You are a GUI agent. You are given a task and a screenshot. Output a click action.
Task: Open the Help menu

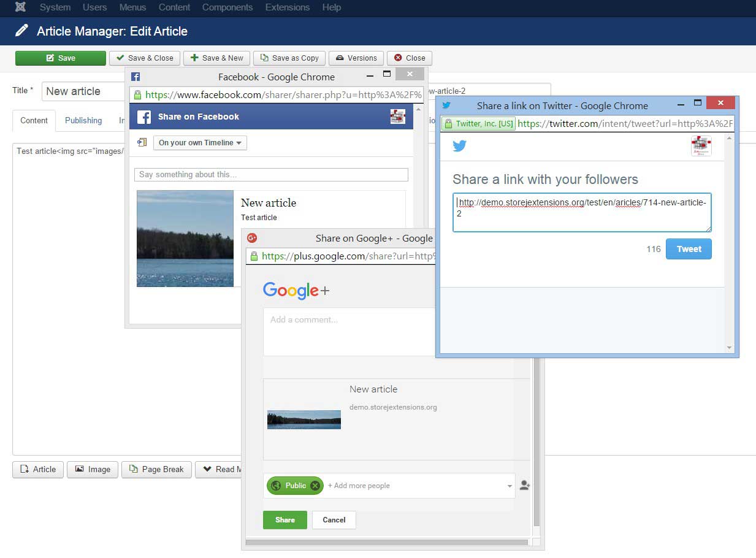tap(332, 7)
